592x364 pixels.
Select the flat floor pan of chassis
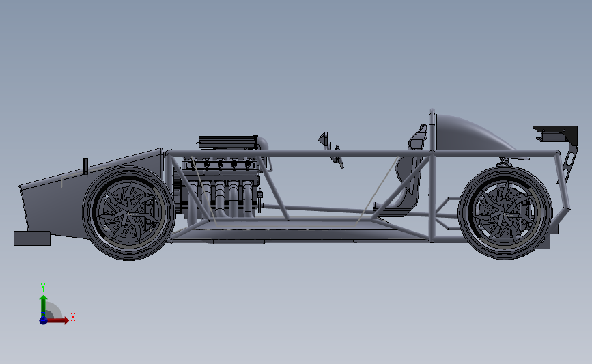[x=298, y=230]
